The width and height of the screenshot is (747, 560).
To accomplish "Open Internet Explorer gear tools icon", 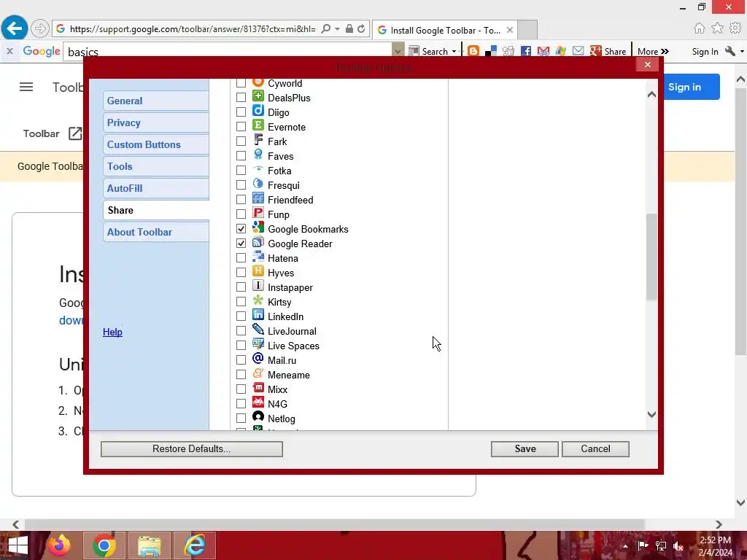I will [735, 28].
